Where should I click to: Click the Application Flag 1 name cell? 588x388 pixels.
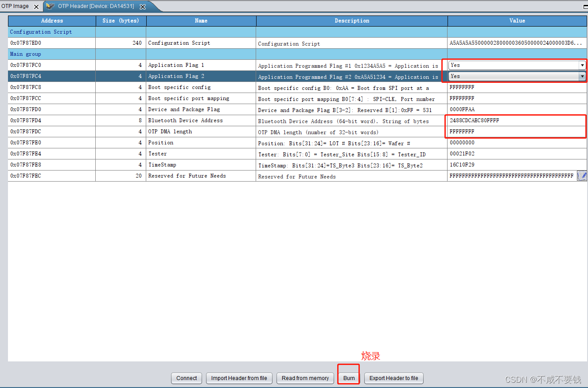pos(201,65)
